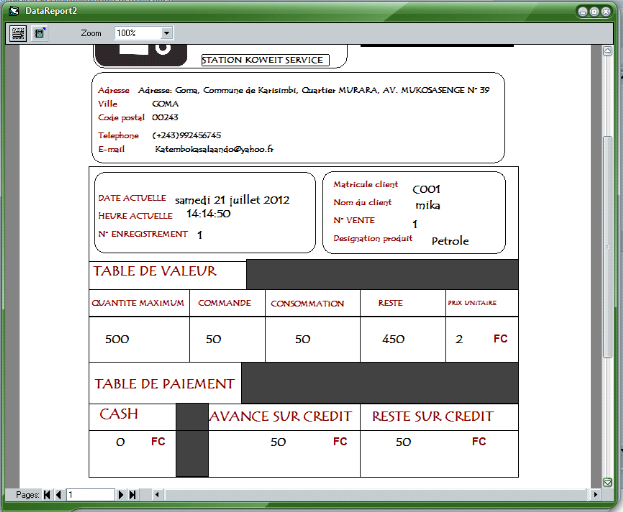Screen dimensions: 623x512
Task: Click the Matricule client value C001
Action: point(426,189)
